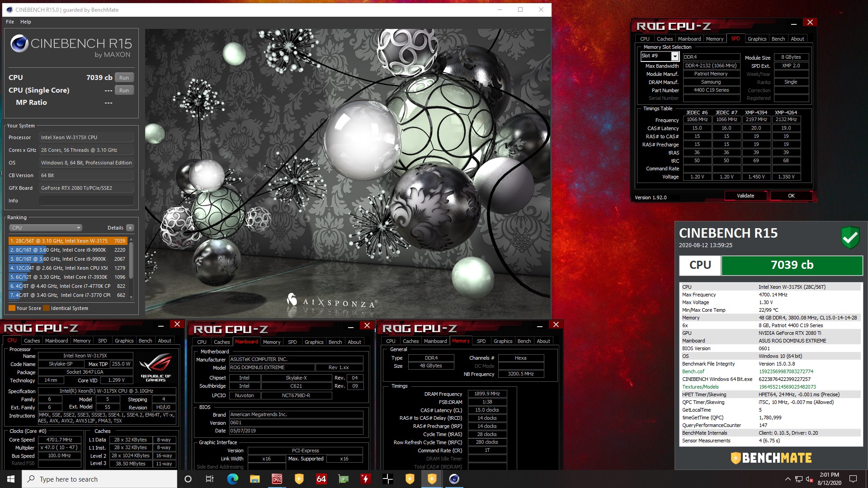This screenshot has width=868, height=488.
Task: Launch Microsoft Edge from taskbar
Action: pos(233,479)
